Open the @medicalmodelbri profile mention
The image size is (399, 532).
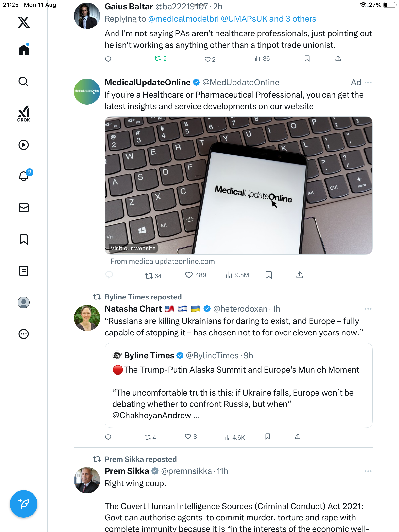183,19
